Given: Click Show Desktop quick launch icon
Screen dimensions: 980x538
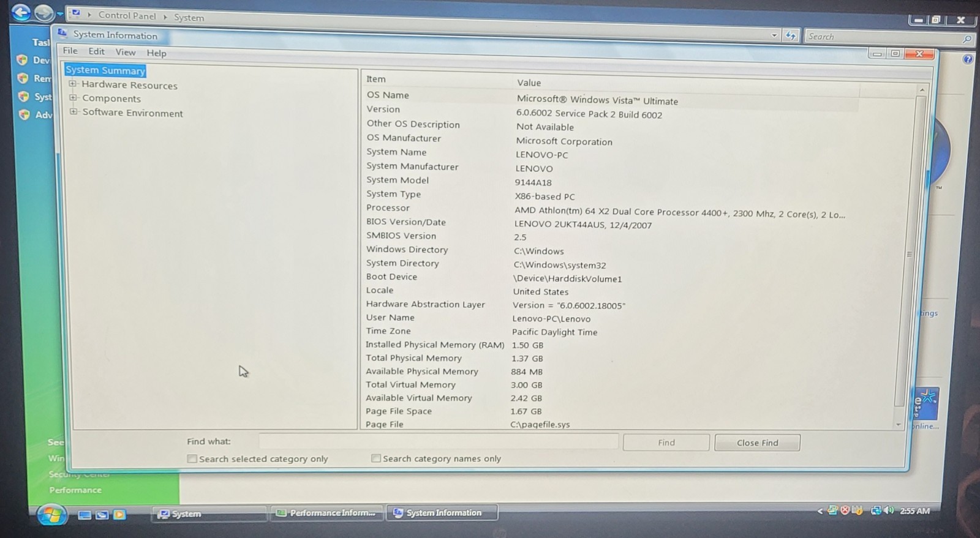Looking at the screenshot, I should pyautogui.click(x=85, y=515).
